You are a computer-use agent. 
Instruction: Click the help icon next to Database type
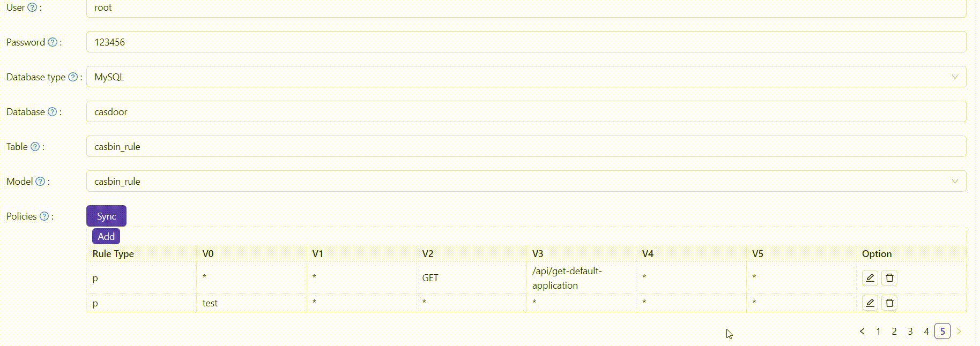(73, 77)
